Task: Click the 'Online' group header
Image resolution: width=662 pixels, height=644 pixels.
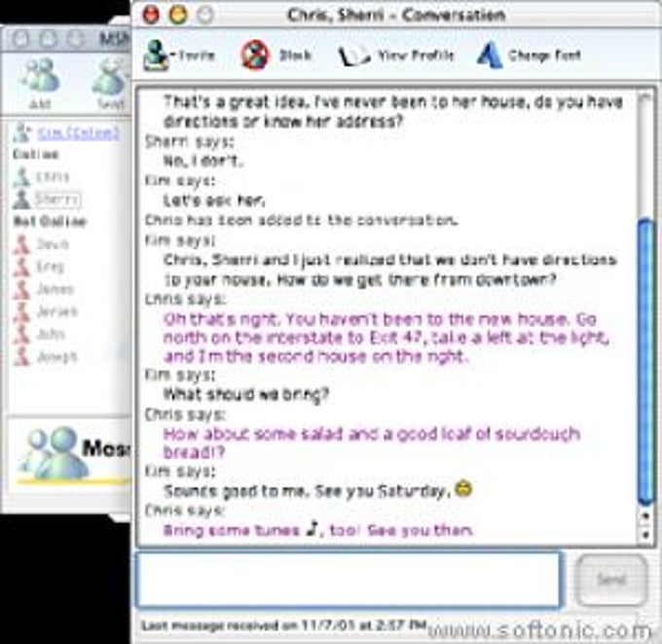Action: (x=35, y=154)
